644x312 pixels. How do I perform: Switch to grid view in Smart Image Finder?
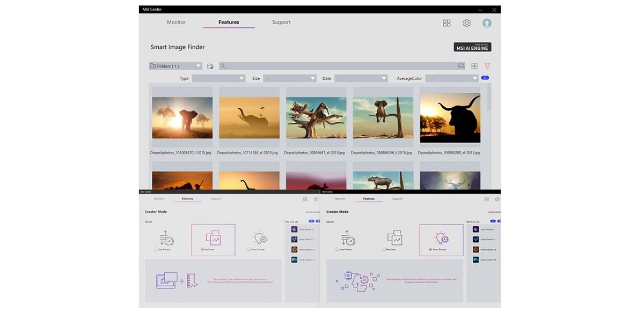tap(474, 66)
